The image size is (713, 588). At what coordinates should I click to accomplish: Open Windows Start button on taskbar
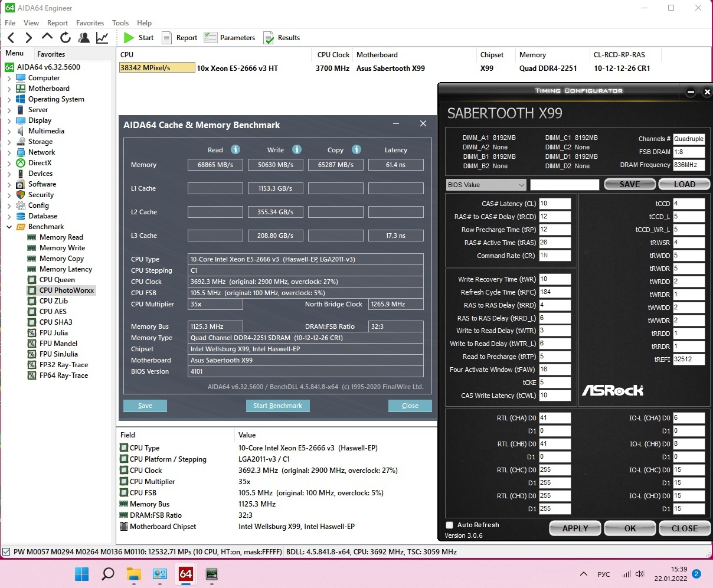click(81, 574)
